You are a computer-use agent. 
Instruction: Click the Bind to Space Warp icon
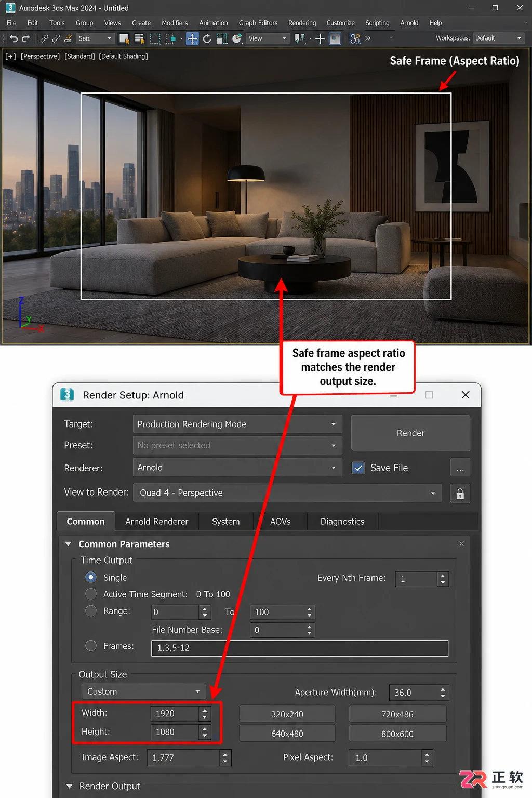(68, 38)
